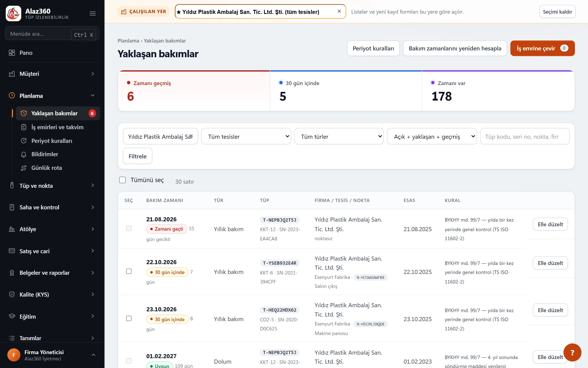588x368 pixels.
Task: Expand the Tanımlar menu chevron
Action: (x=93, y=338)
